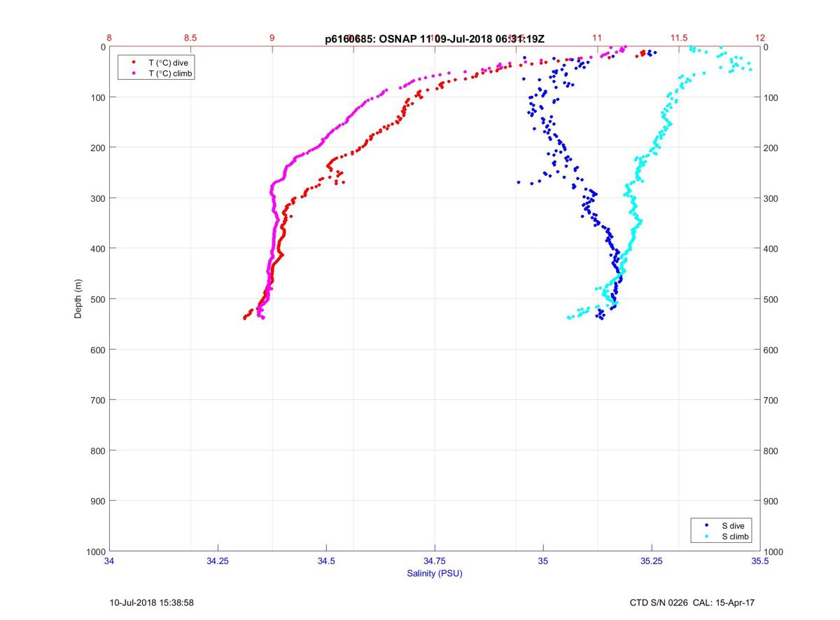
Task: Select the 'Salinity (PSU)' axis label
Action: 435,574
